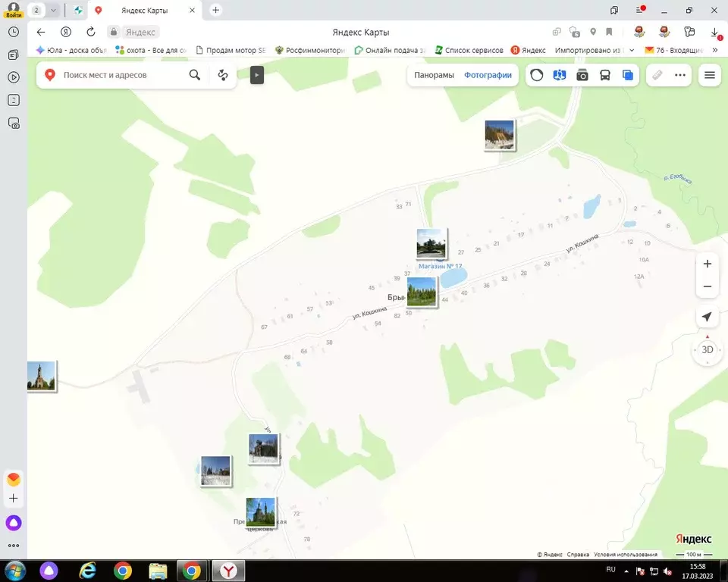Open the browser bookmarks collections icon in the title bar

(614, 10)
